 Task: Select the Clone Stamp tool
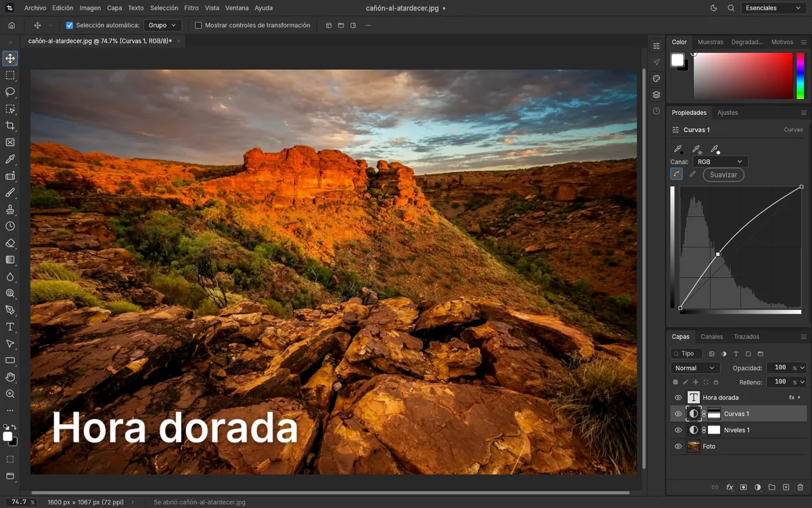10,209
